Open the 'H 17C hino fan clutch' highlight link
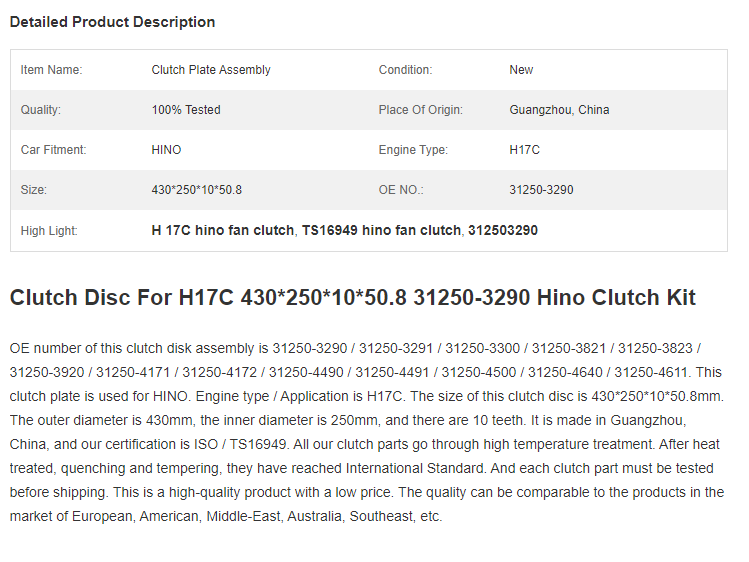The height and width of the screenshot is (562, 749). 223,231
